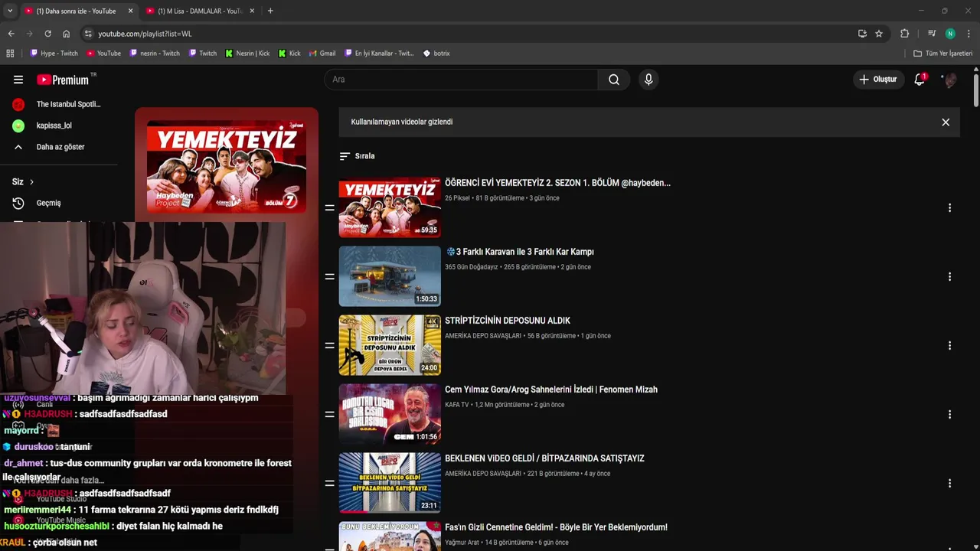Viewport: 980px width, 551px height.
Task: Open '3 Farklı Karavan ile 3 Farklı Kar Kampı'
Action: [521, 252]
